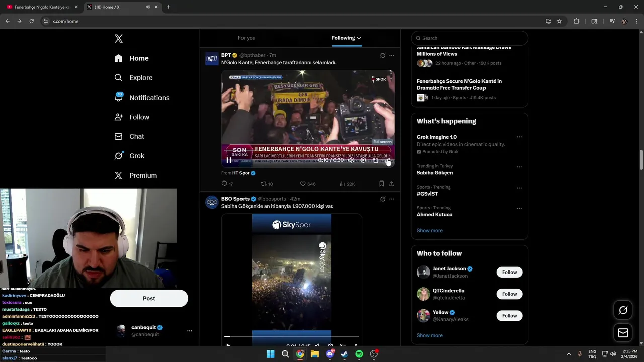The height and width of the screenshot is (362, 644).
Task: Open more options for Ahmed Kutucu trend
Action: click(519, 209)
